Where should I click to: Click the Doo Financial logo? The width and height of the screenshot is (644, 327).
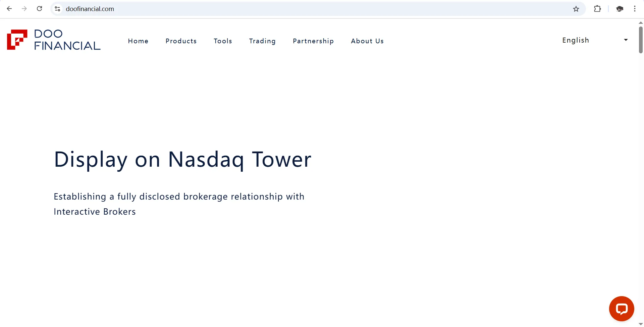pos(54,40)
